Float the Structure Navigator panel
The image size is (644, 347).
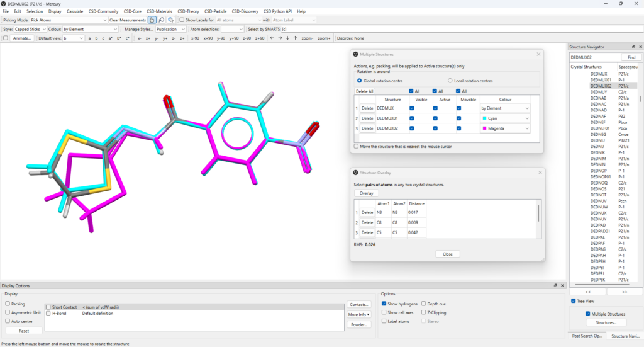(633, 47)
